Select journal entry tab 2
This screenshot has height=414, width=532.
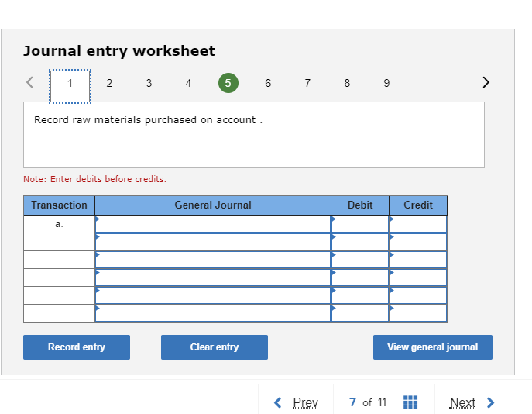point(109,83)
